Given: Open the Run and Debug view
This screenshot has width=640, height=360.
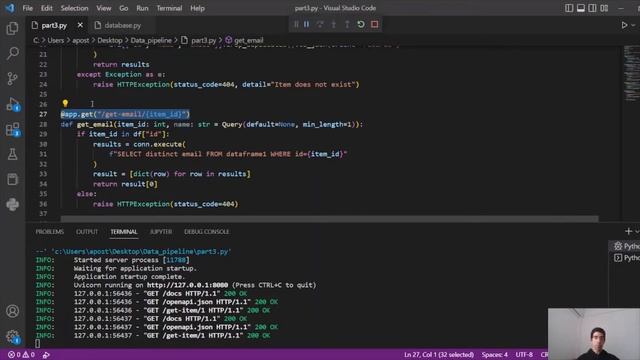Looking at the screenshot, I should click(12, 104).
